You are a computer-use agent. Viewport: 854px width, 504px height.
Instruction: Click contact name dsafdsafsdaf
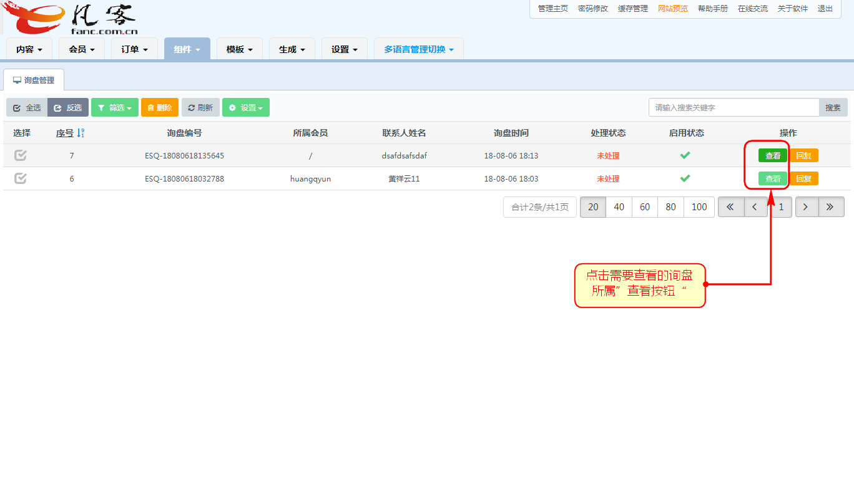[x=404, y=156]
